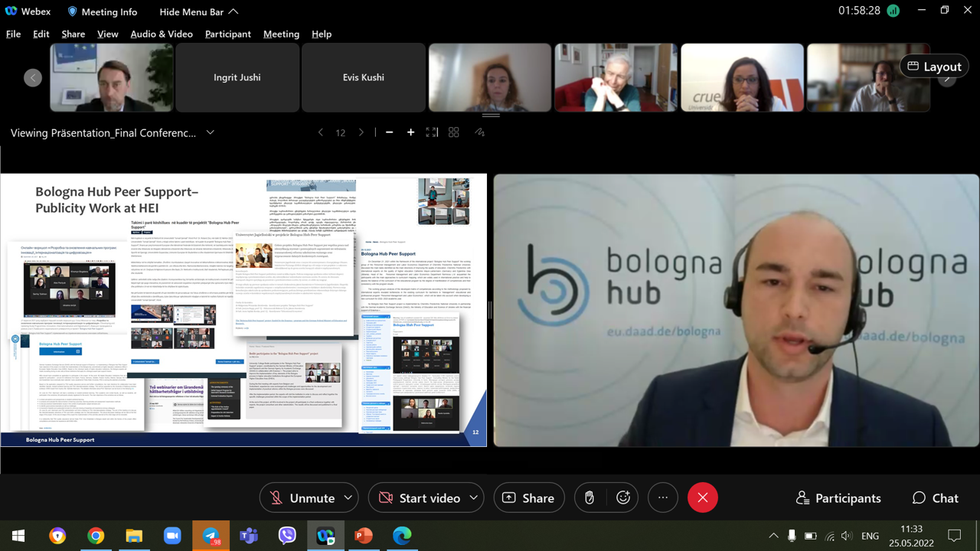Unmute the microphone

(x=302, y=498)
